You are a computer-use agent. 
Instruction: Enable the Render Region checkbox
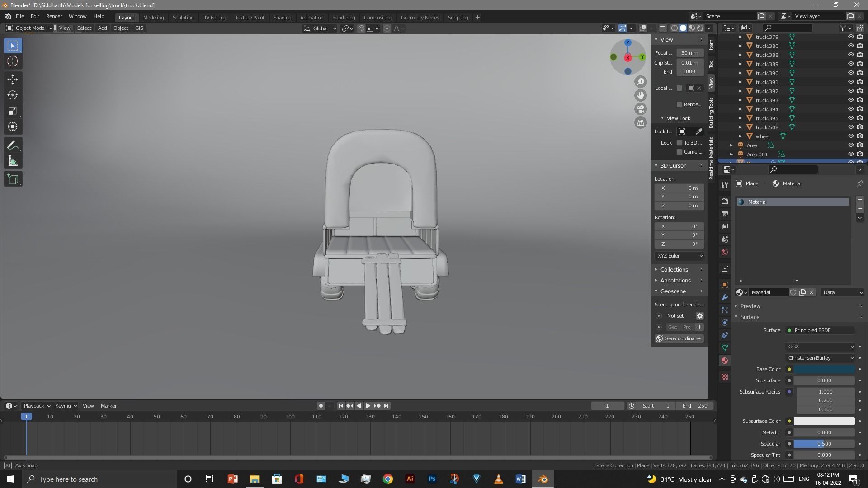(x=679, y=104)
